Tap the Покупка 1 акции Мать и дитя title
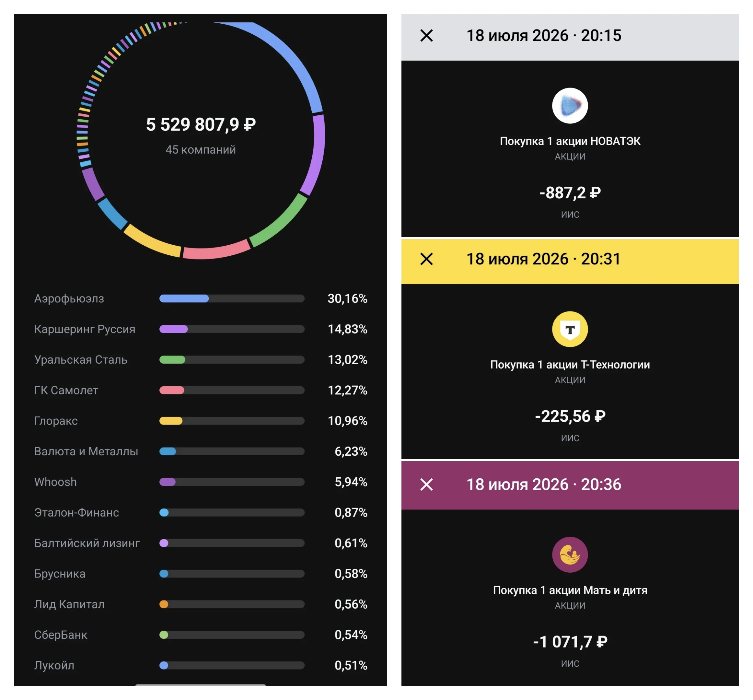The image size is (753, 700). [570, 590]
